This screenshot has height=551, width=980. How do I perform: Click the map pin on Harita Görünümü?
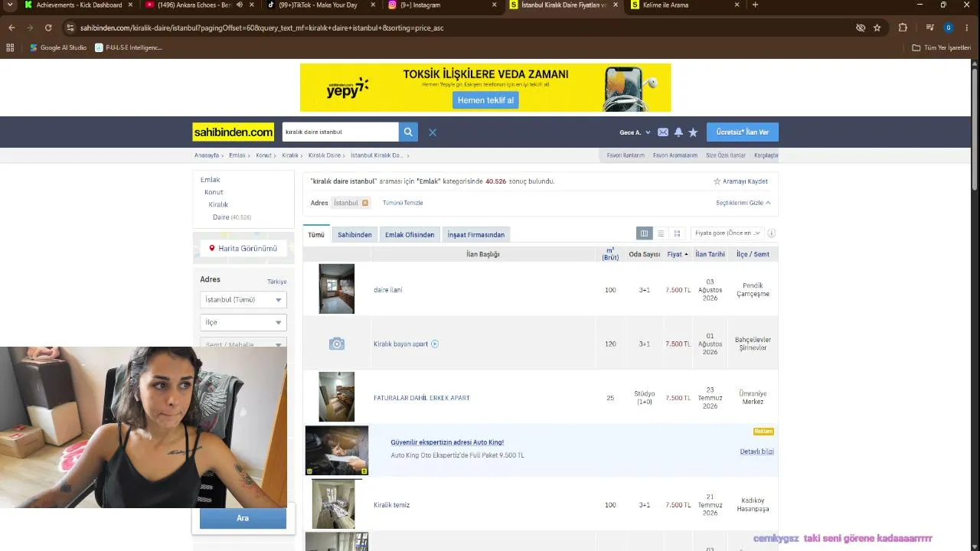click(x=212, y=249)
